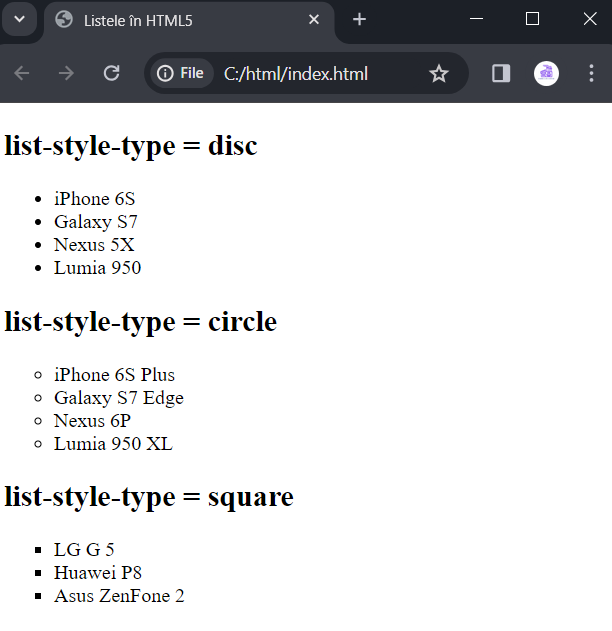Click list item Galaxy S7

(x=96, y=222)
